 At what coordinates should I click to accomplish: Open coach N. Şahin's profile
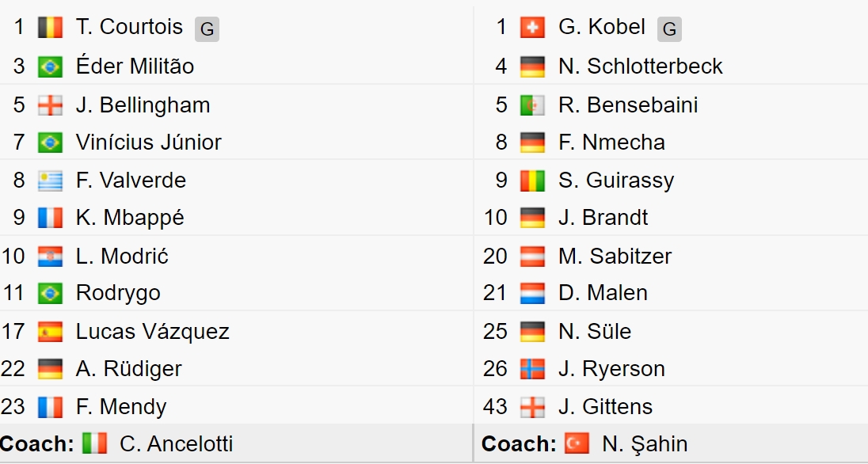[645, 444]
